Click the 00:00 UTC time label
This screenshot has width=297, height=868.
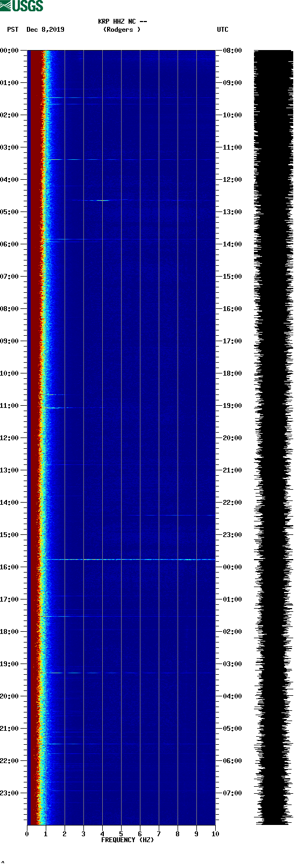point(232,567)
